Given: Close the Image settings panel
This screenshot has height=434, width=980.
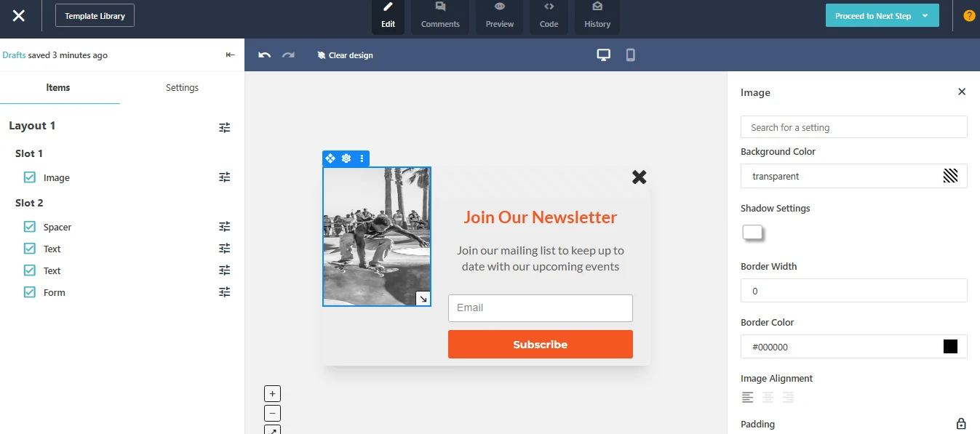Looking at the screenshot, I should (x=962, y=92).
